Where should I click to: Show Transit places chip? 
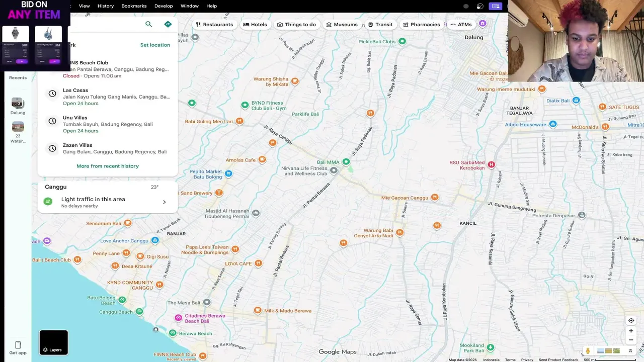pyautogui.click(x=380, y=24)
